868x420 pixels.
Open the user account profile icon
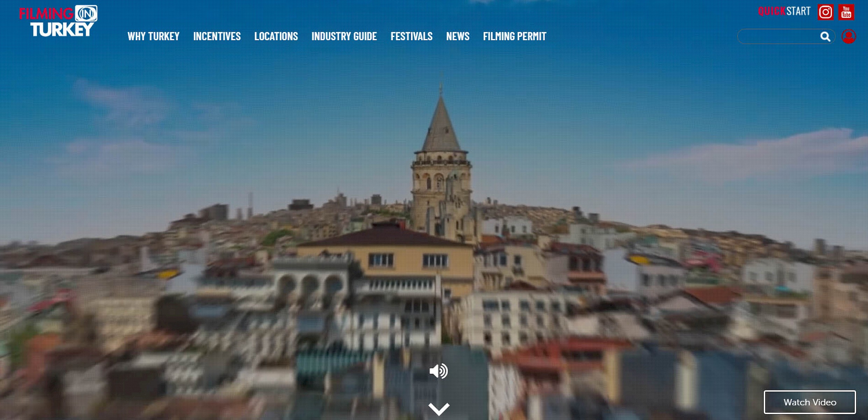848,36
